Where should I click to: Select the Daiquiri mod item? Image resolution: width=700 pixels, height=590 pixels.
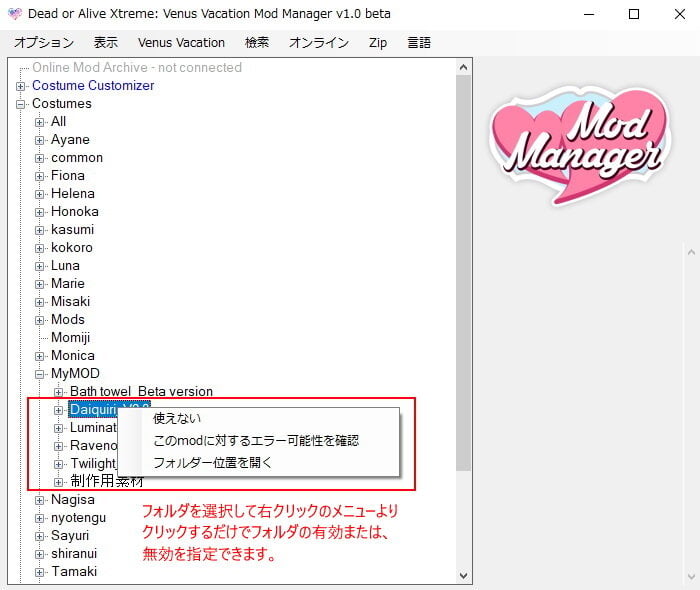point(93,410)
